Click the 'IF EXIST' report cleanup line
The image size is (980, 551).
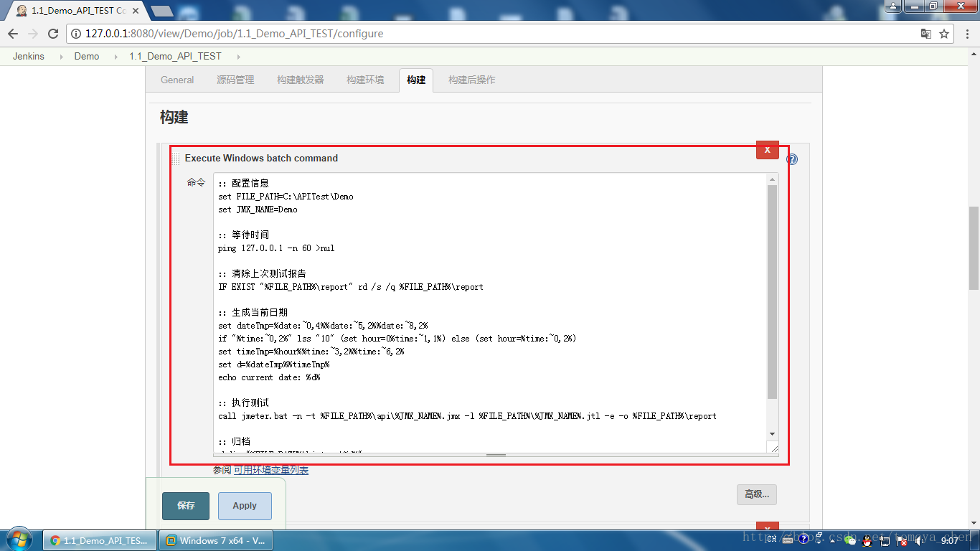[351, 287]
